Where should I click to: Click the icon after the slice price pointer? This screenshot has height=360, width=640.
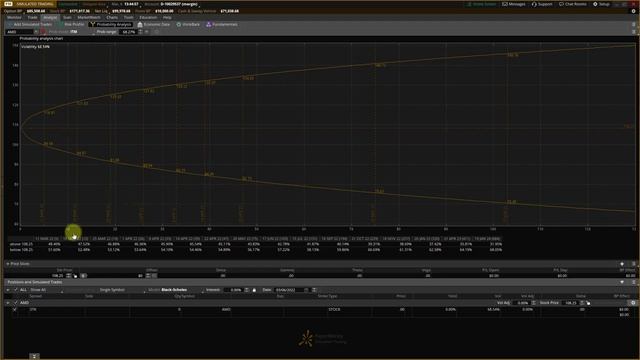(x=83, y=276)
